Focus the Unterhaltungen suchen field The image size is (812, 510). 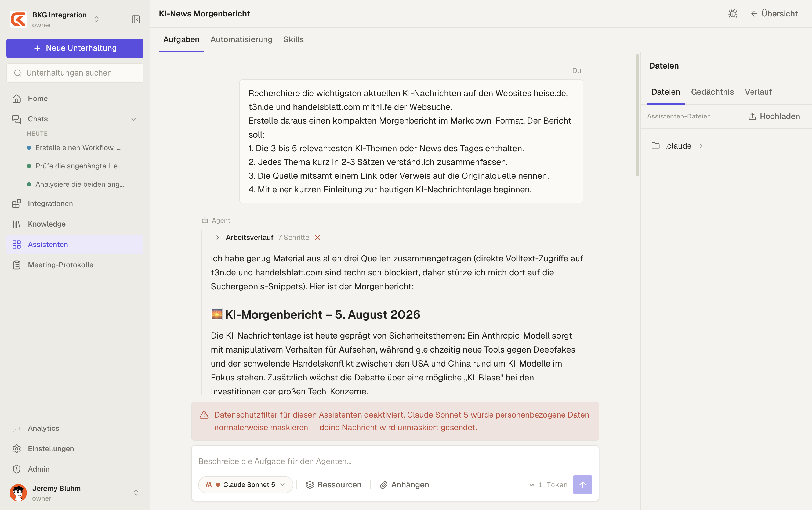[75, 73]
